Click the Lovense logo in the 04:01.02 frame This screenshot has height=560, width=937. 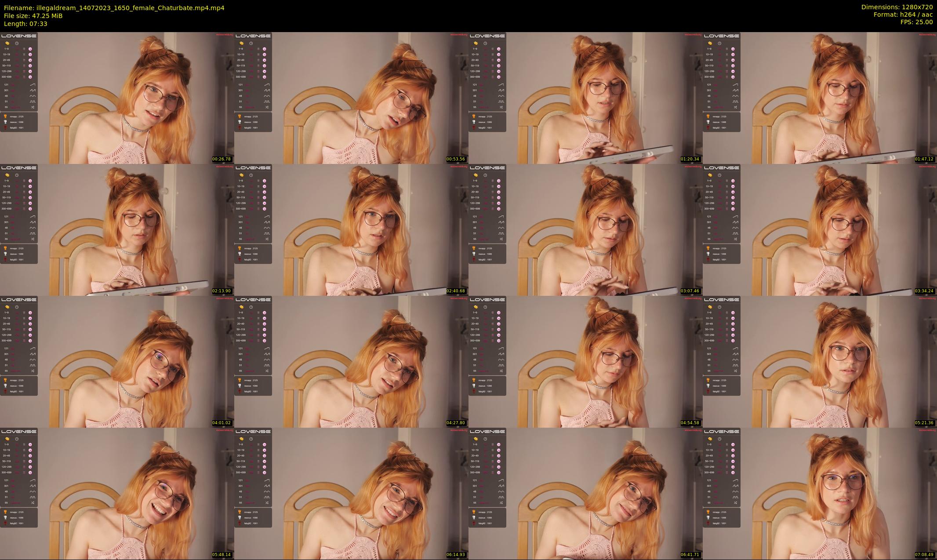[19, 300]
